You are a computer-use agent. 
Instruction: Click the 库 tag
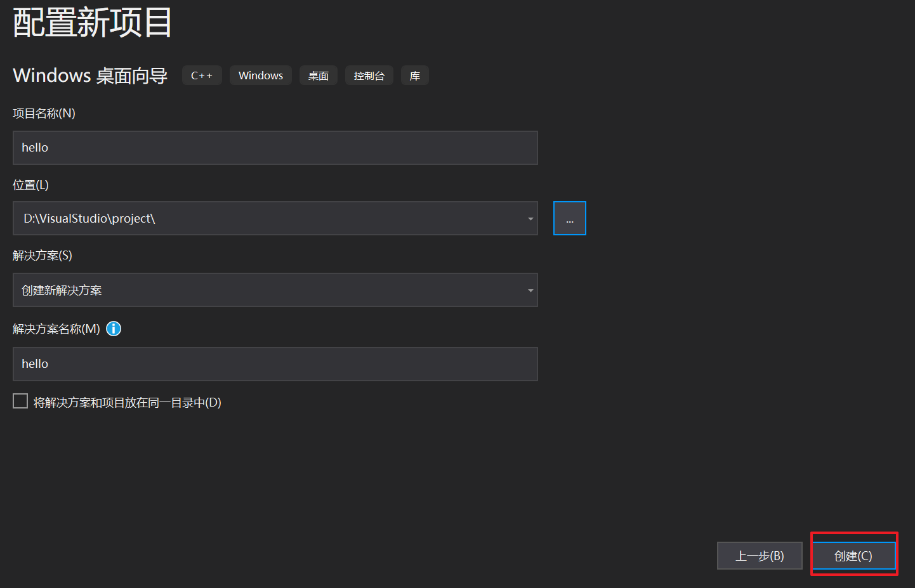pyautogui.click(x=415, y=75)
